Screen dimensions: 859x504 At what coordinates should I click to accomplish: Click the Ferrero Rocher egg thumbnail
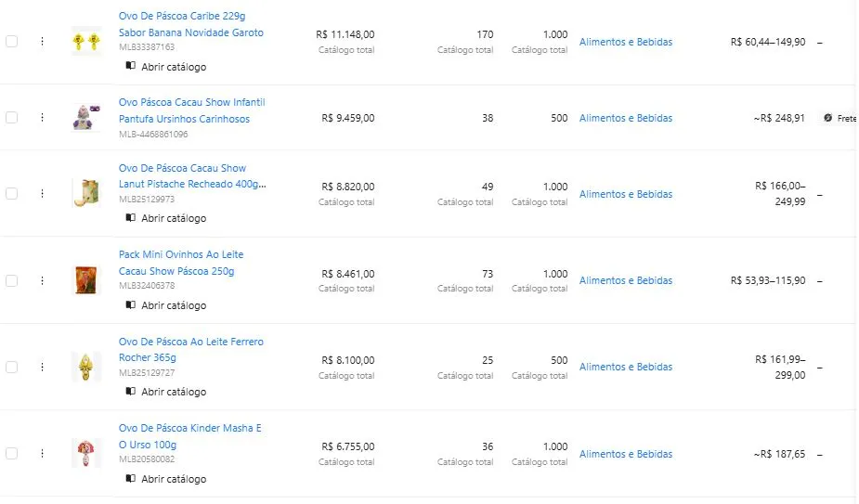coord(85,367)
